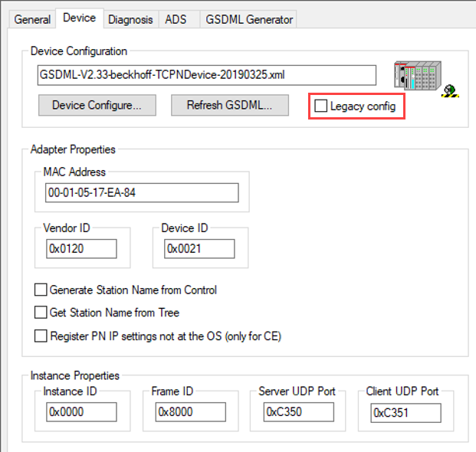Viewport: 476px width, 452px height.
Task: Click the PROFINET device rack icon
Action: (420, 77)
